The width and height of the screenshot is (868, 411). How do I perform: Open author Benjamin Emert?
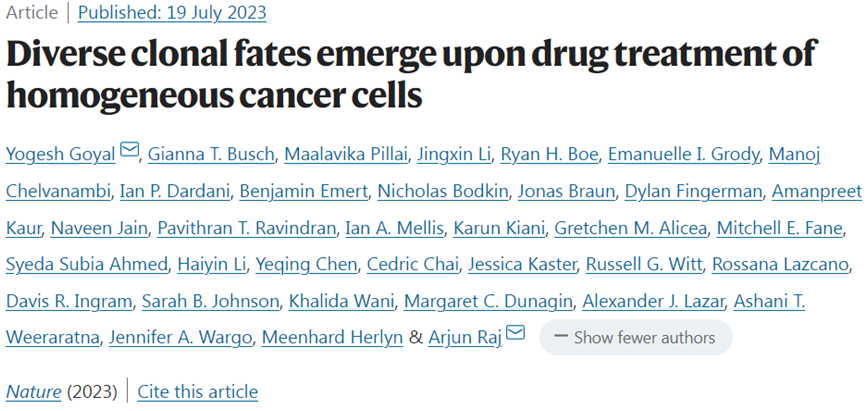(304, 191)
